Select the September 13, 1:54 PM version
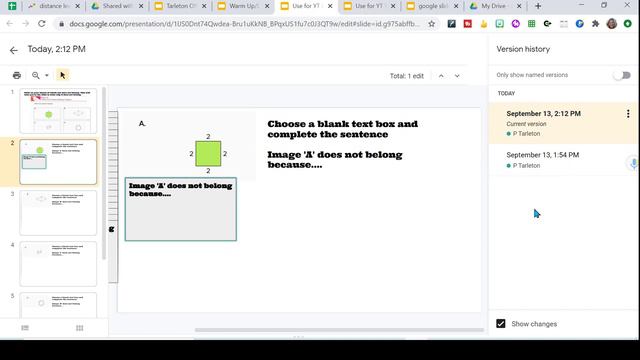Viewport: 640px width, 360px height. coord(563,160)
